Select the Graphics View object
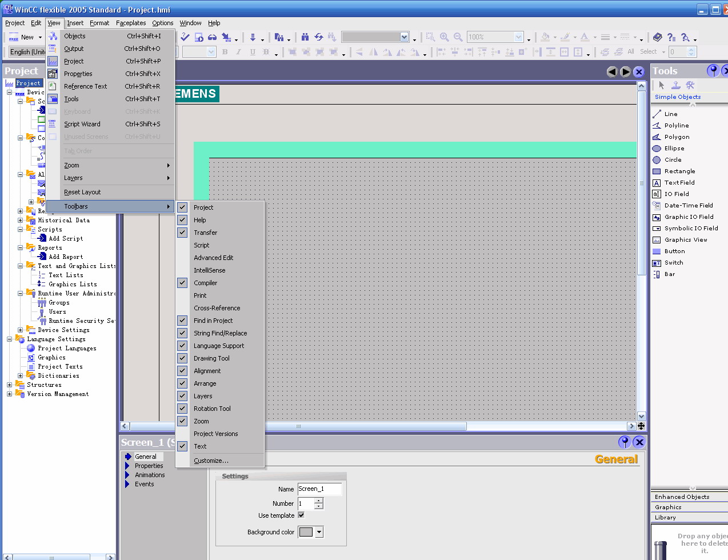This screenshot has width=728, height=560. point(679,239)
